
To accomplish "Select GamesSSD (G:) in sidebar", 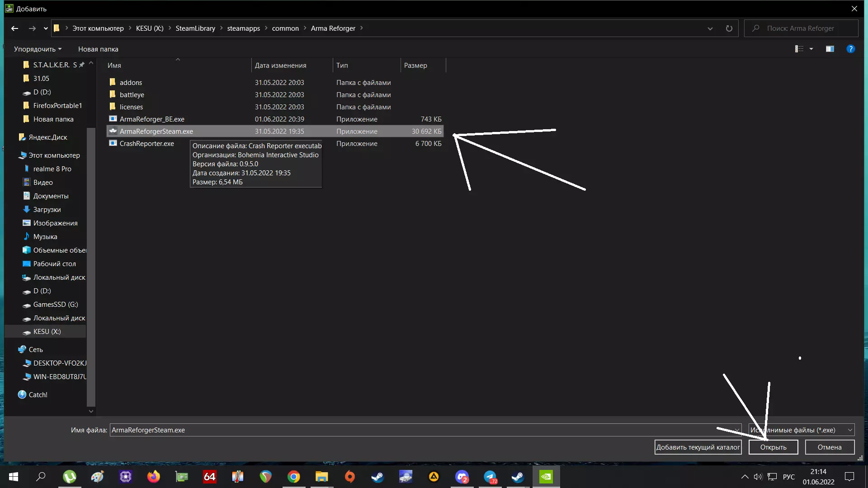I will (55, 304).
